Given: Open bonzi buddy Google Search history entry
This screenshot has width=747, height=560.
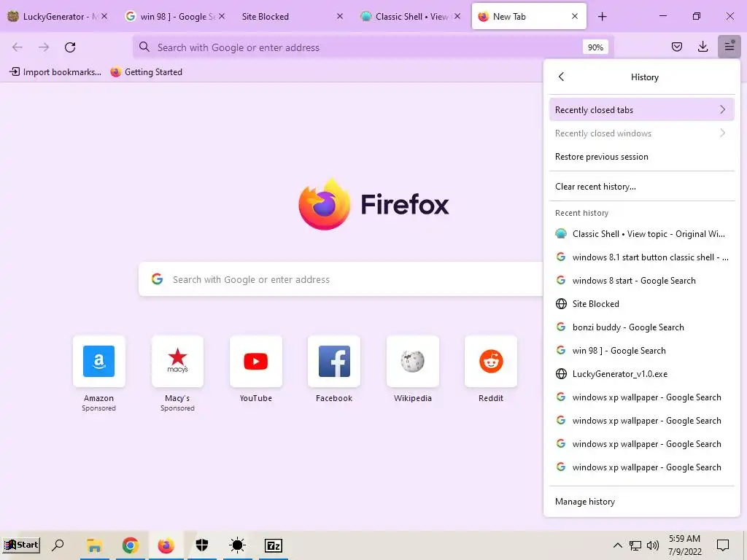Looking at the screenshot, I should point(641,327).
